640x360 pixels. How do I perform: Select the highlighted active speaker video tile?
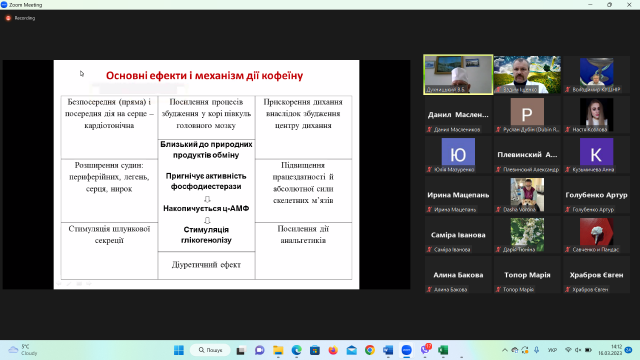tap(458, 75)
